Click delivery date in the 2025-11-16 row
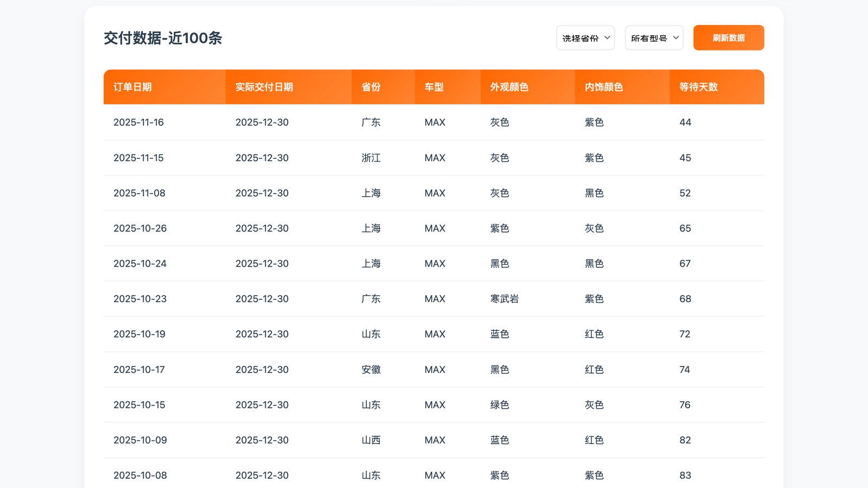The height and width of the screenshot is (488, 868). 262,123
